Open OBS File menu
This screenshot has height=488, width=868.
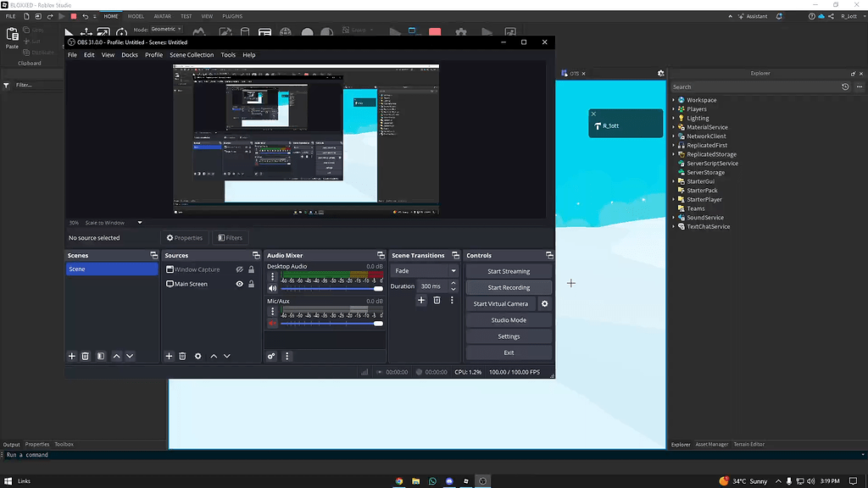[x=72, y=55]
